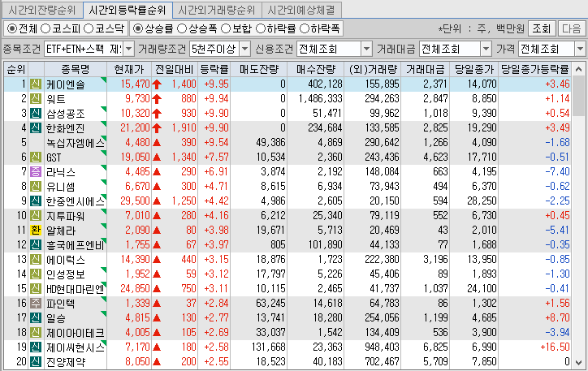Open the 종목조건 dropdown arrow
Viewport: 588px width, 371px height.
coord(128,49)
